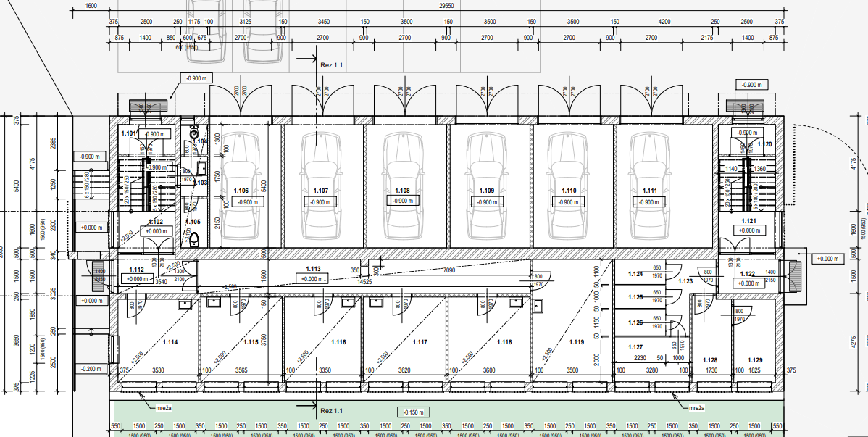Click room label 1.109
This screenshot has height=437, width=868.
point(487,191)
